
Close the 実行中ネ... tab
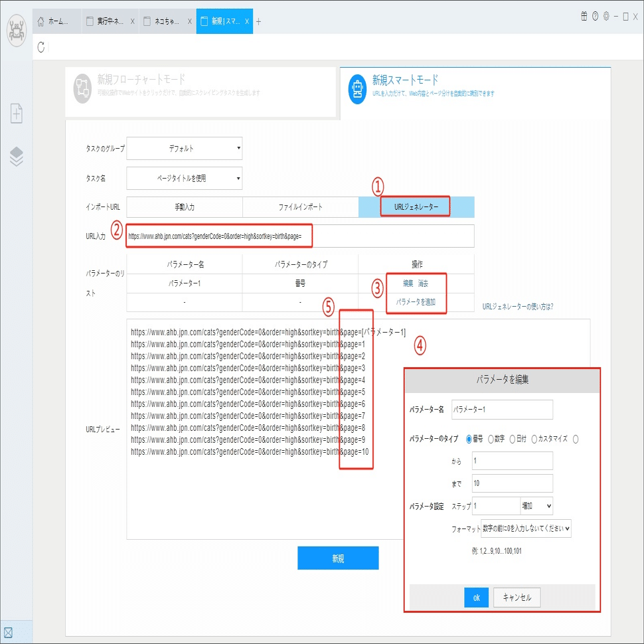[132, 21]
